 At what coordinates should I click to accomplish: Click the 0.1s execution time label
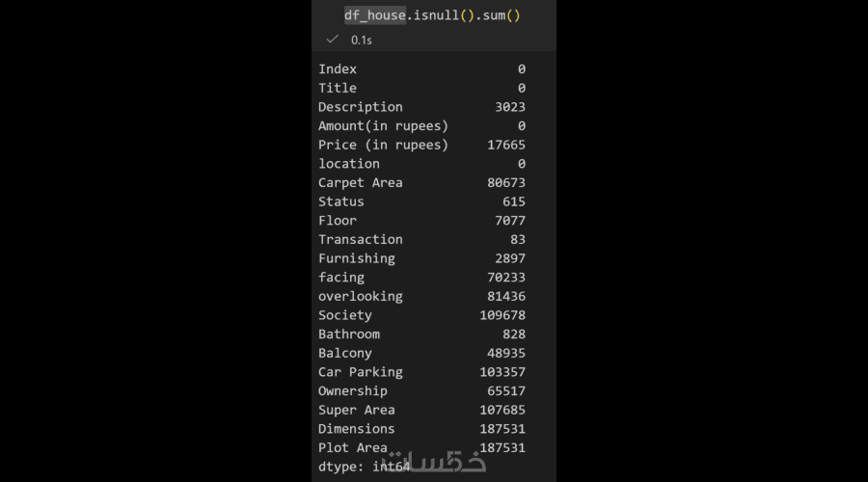pos(362,40)
